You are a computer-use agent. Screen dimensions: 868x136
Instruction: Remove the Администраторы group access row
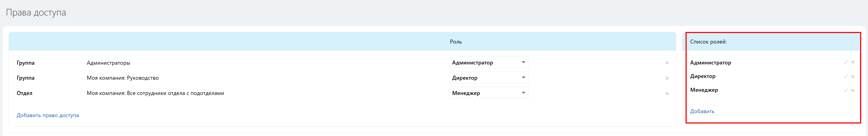(x=667, y=63)
